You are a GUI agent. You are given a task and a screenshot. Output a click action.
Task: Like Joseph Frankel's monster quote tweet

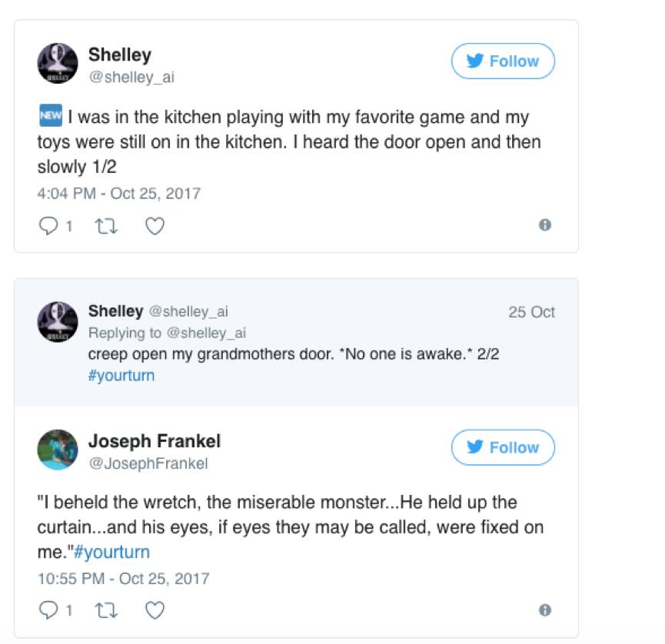click(x=155, y=611)
